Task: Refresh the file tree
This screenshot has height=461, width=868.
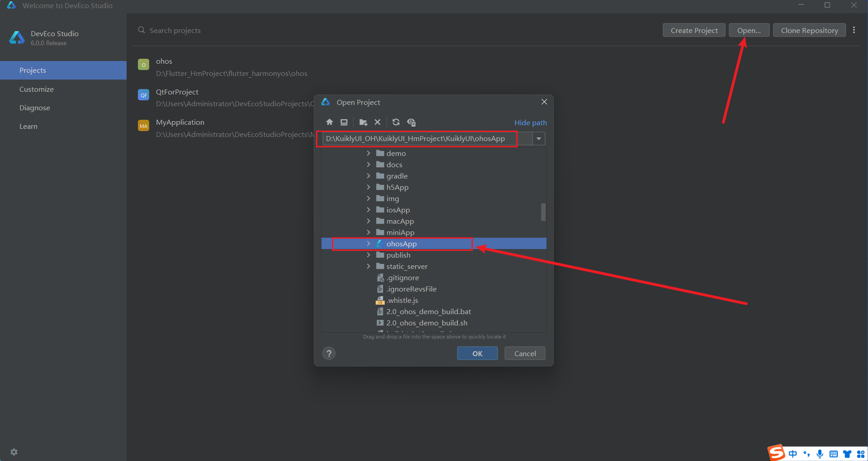Action: (396, 122)
